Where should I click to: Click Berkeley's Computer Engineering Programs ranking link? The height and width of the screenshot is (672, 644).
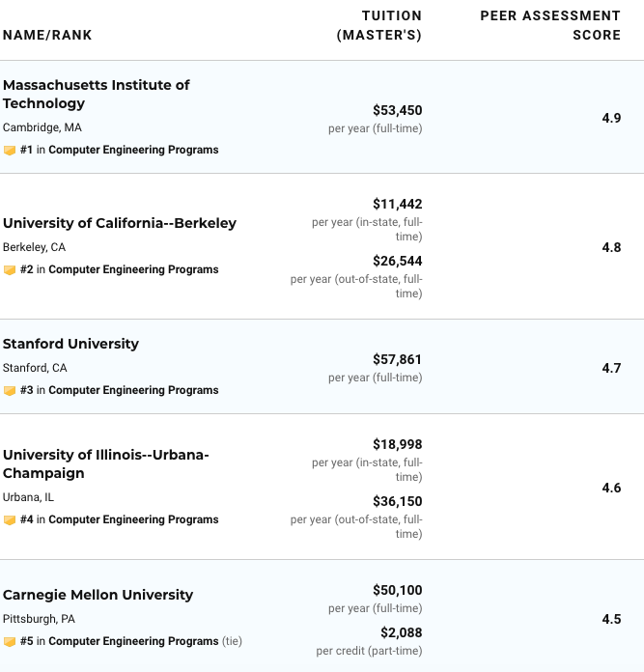(x=133, y=270)
